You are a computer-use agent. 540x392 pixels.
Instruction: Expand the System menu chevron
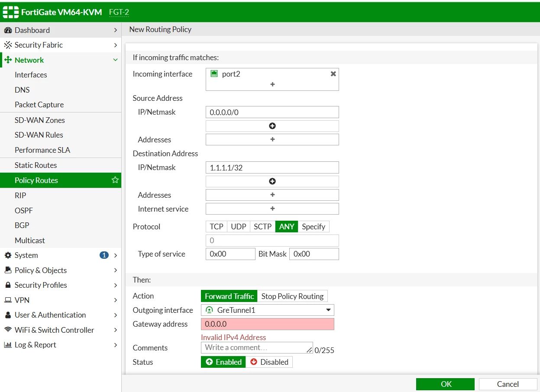pyautogui.click(x=115, y=255)
